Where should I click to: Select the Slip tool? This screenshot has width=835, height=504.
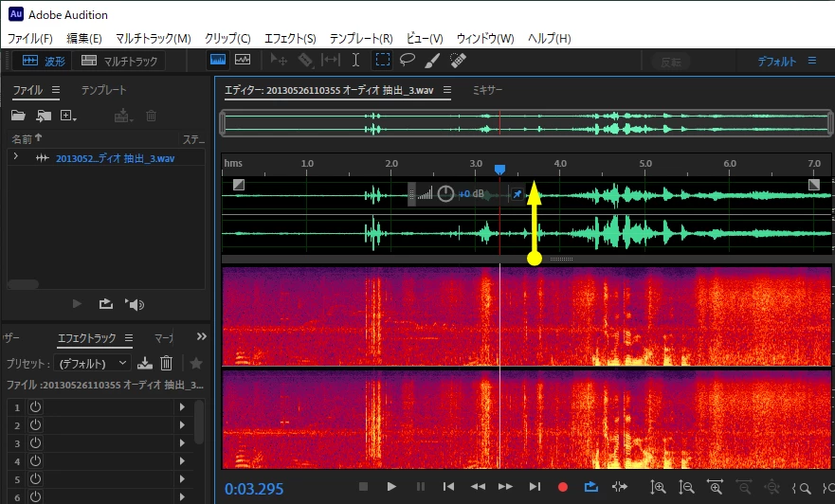pyautogui.click(x=331, y=60)
